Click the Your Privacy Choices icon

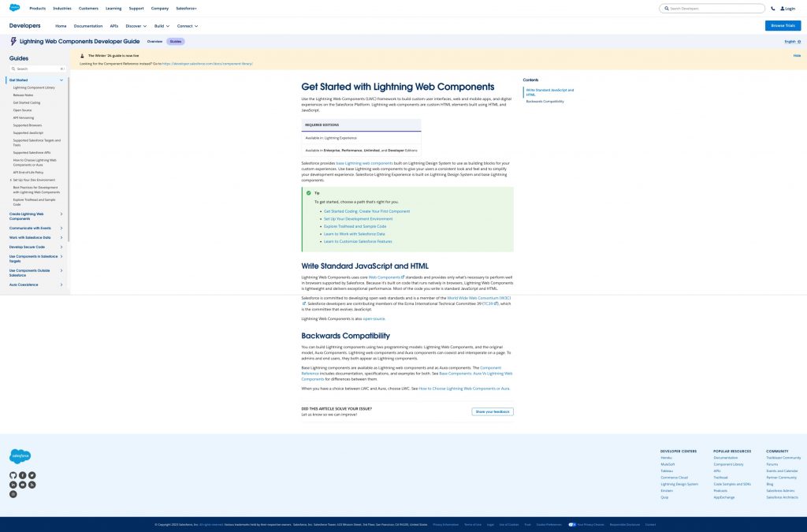(x=572, y=524)
